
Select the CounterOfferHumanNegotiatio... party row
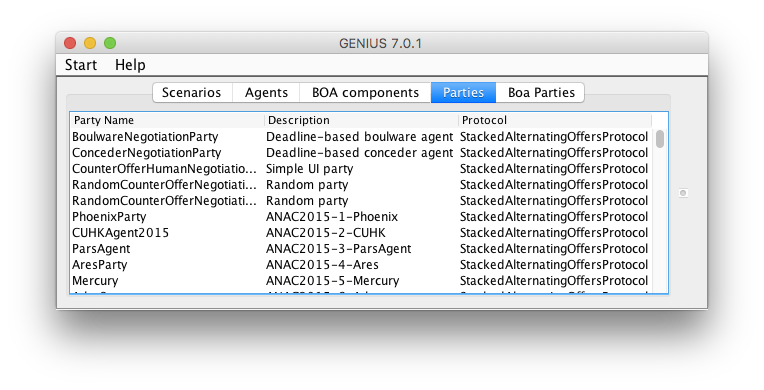[361, 169]
